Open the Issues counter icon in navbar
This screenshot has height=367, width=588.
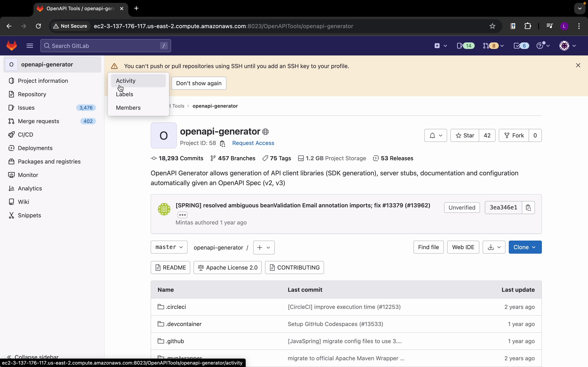click(465, 46)
